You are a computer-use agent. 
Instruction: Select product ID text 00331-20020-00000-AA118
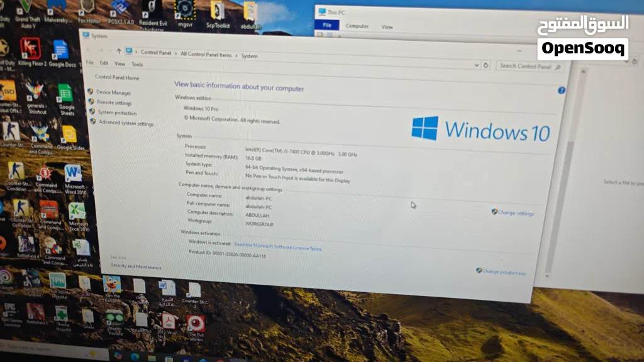coord(239,255)
